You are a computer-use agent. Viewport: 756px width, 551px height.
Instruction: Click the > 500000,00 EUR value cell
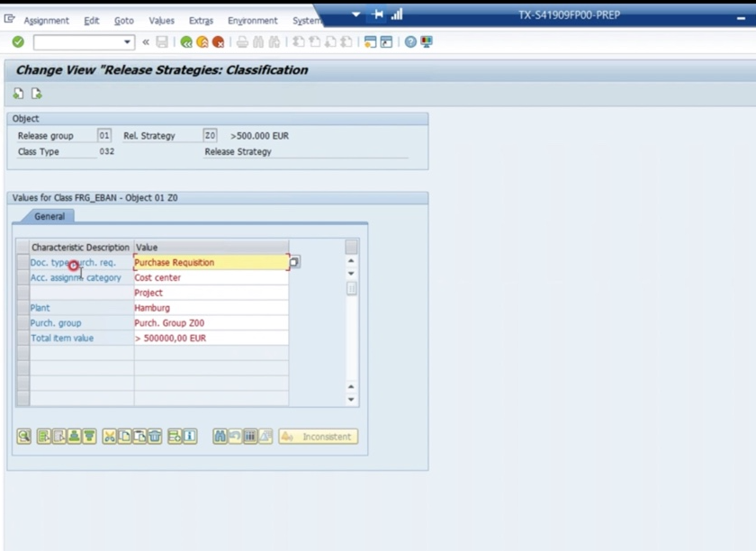(x=211, y=339)
